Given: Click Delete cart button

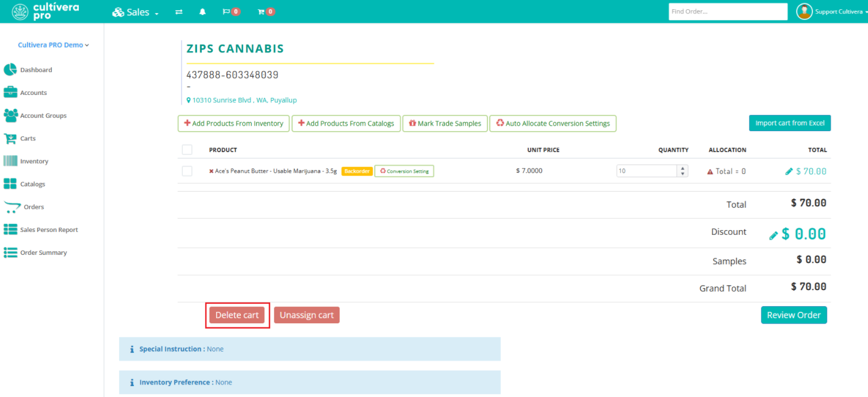Looking at the screenshot, I should (237, 315).
